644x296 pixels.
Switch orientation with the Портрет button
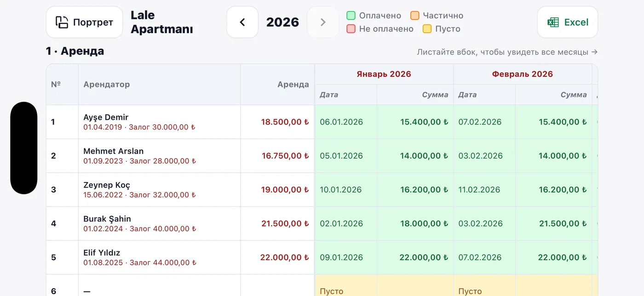pyautogui.click(x=84, y=22)
